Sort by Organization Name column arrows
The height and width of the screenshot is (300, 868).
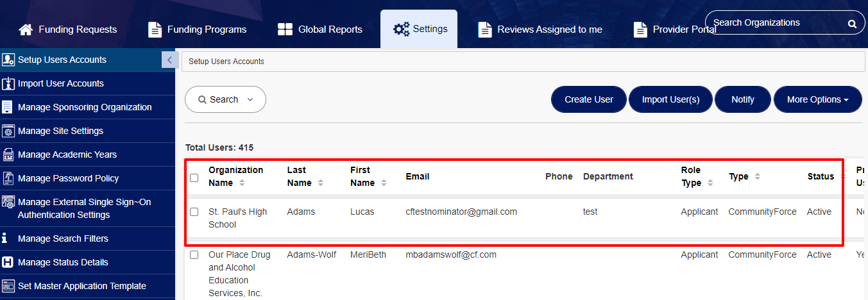click(242, 183)
